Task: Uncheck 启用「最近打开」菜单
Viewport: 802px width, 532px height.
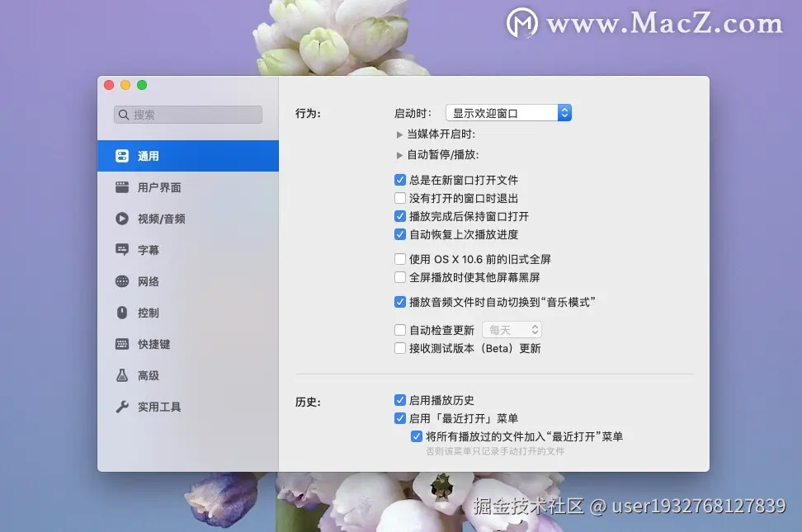Action: pos(400,418)
